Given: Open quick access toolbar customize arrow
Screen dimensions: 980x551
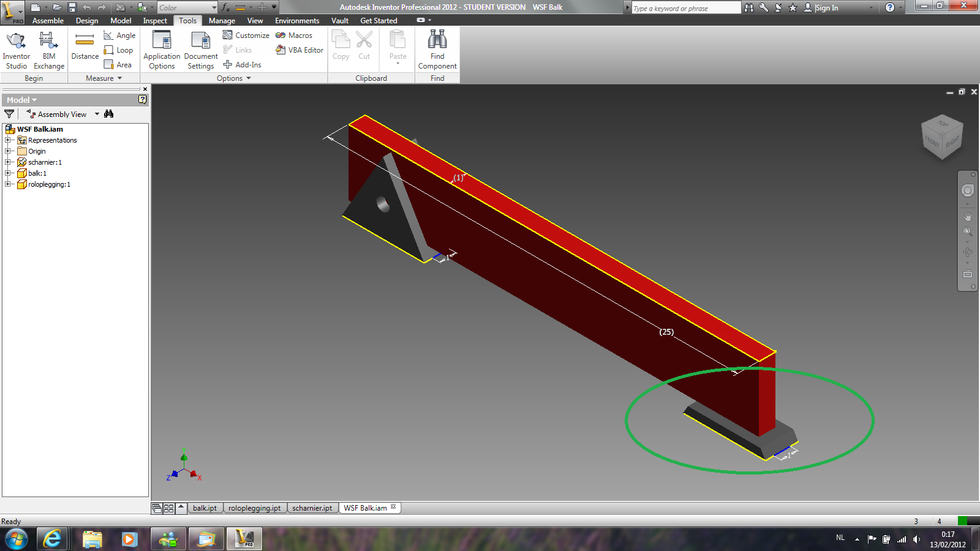Looking at the screenshot, I should pos(274,7).
